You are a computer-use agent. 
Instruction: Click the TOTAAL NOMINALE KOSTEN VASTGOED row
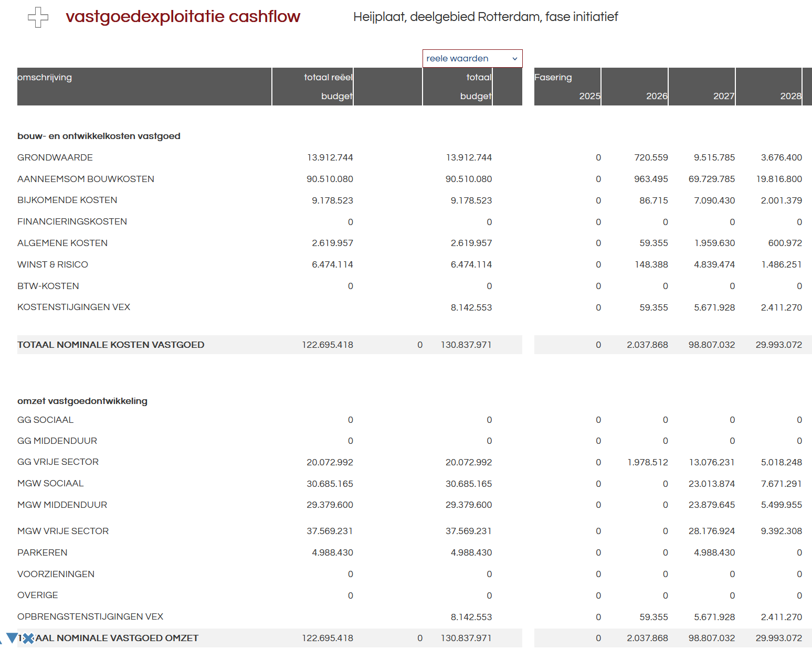click(x=111, y=345)
